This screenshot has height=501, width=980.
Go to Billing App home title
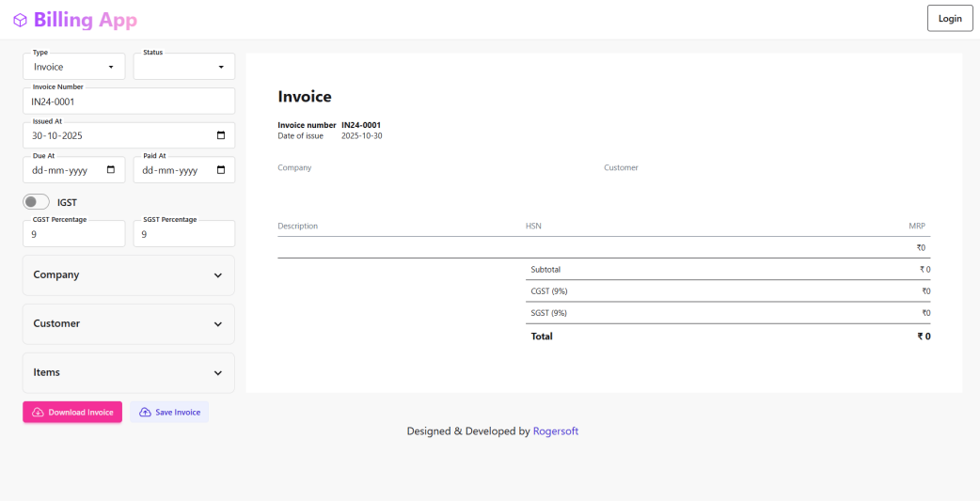pyautogui.click(x=86, y=20)
